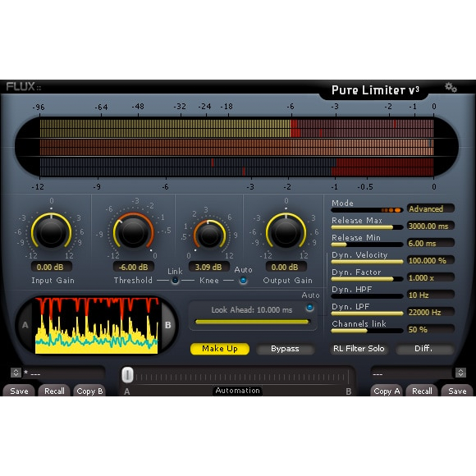
Task: Adjust the Dyn. Factor slider
Action: (x=367, y=279)
